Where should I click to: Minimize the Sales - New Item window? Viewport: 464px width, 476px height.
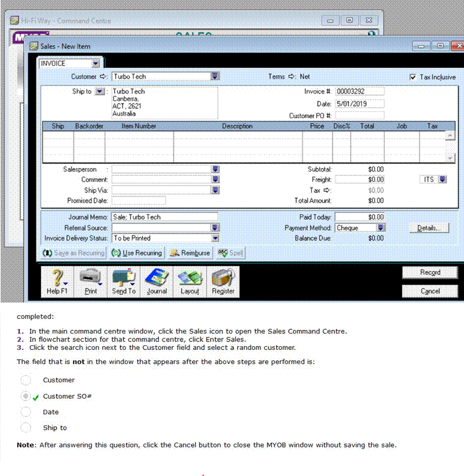pyautogui.click(x=421, y=46)
